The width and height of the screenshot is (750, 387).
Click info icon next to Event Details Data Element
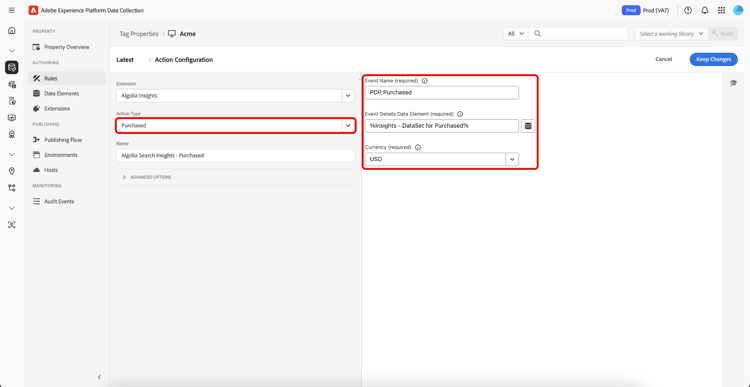point(460,114)
